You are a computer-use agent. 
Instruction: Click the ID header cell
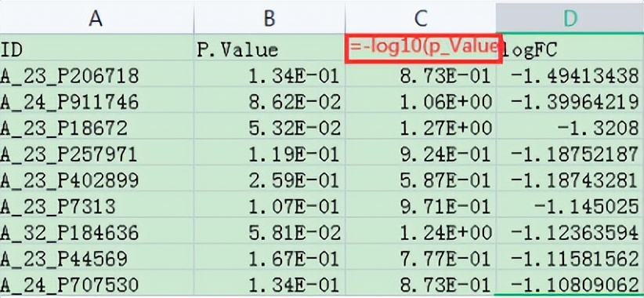(96, 48)
